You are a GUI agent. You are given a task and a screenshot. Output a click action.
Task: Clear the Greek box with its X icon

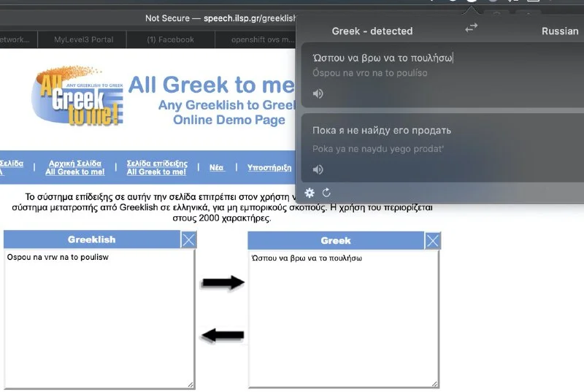pyautogui.click(x=433, y=240)
